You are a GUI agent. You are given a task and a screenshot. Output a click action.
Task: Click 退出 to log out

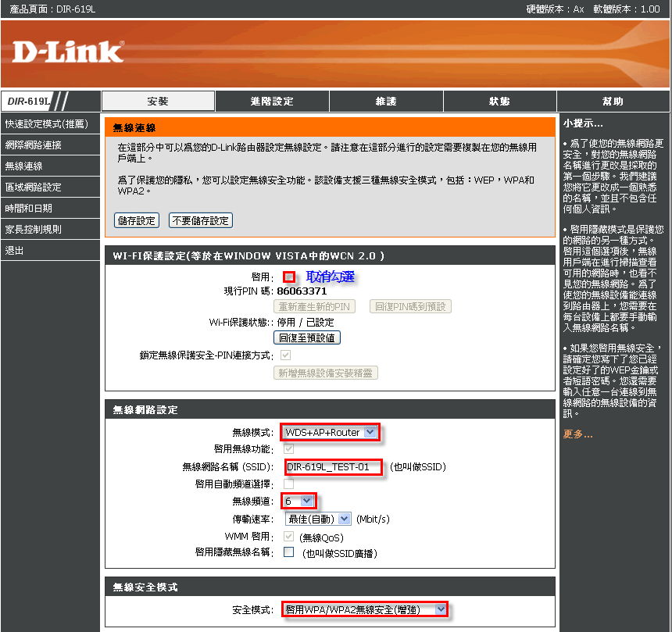pos(50,250)
